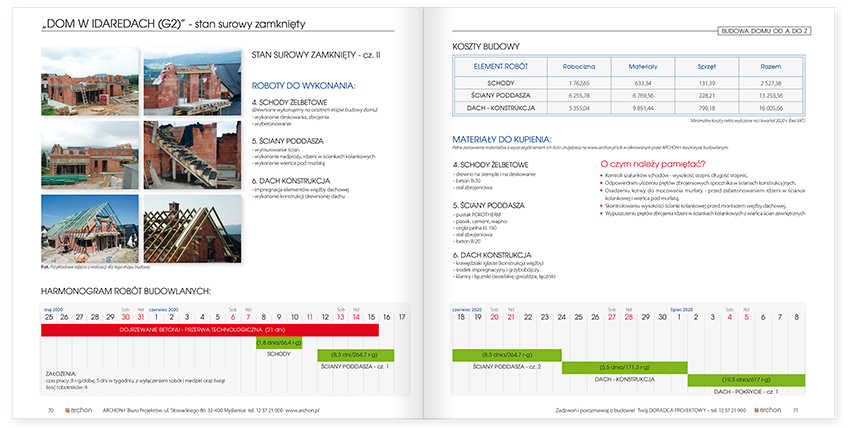The width and height of the screenshot is (848, 428).
Task: Open the photo of the brick gable against mountains
Action: 192,82
